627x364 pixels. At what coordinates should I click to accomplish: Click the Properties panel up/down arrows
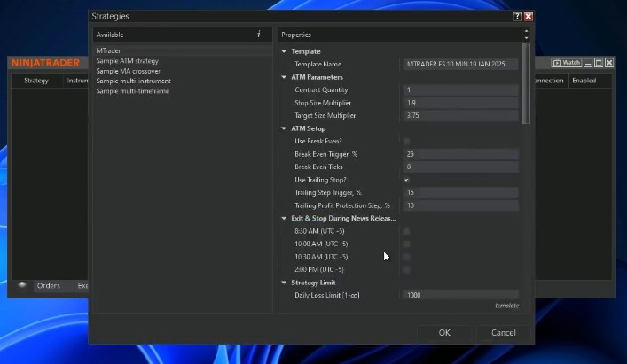tap(527, 35)
